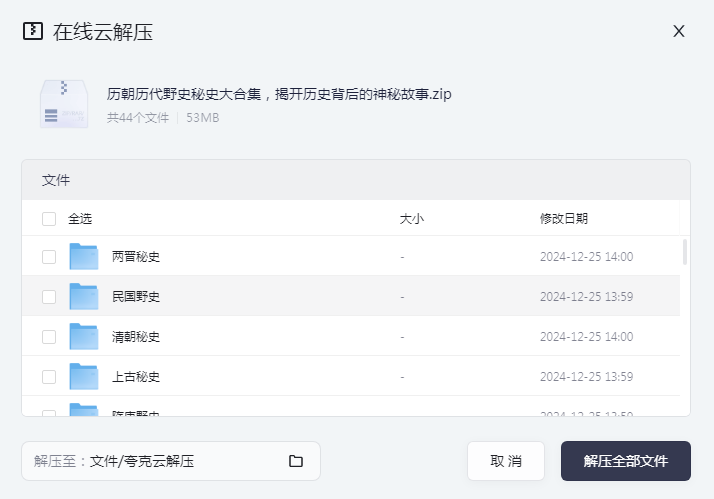Close the 在线云解压 dialog
The height and width of the screenshot is (499, 714).
[679, 31]
